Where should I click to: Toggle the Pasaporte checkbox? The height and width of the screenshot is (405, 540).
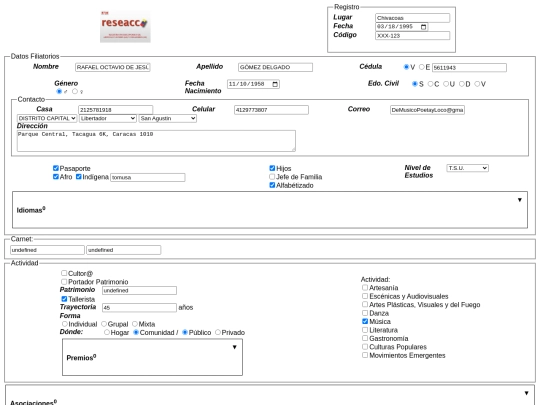click(56, 168)
